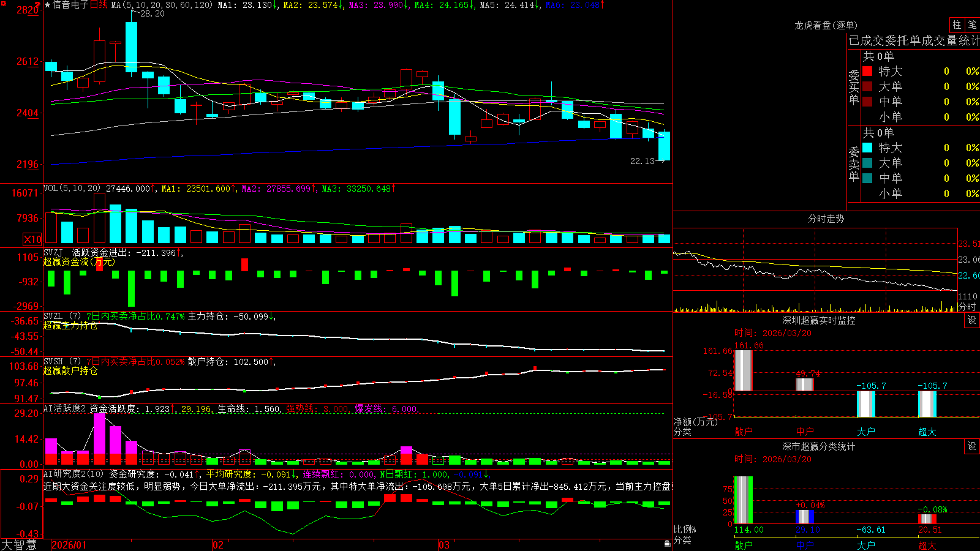Click the 分时 label beside the intraday chart
Image resolution: width=980 pixels, height=551 pixels.
tap(967, 307)
